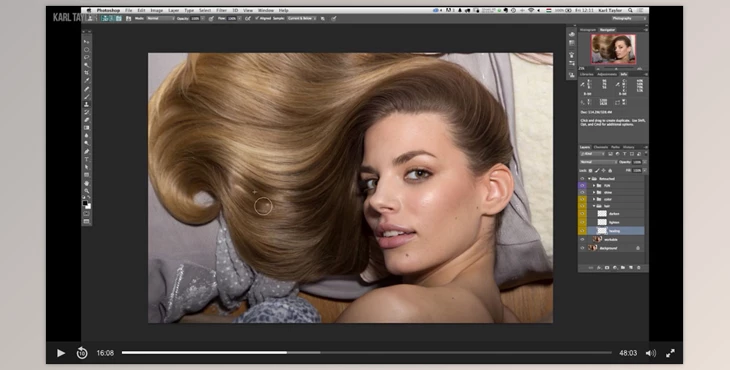Hide the Background layer
The image size is (730, 370).
582,248
